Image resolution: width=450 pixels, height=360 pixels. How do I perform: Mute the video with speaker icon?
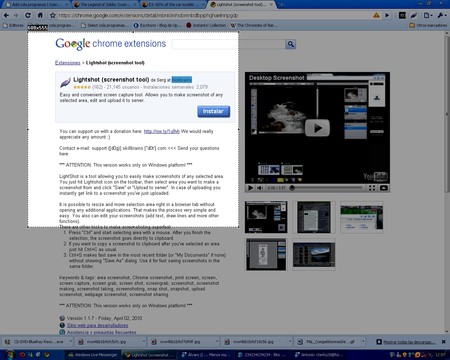click(259, 188)
